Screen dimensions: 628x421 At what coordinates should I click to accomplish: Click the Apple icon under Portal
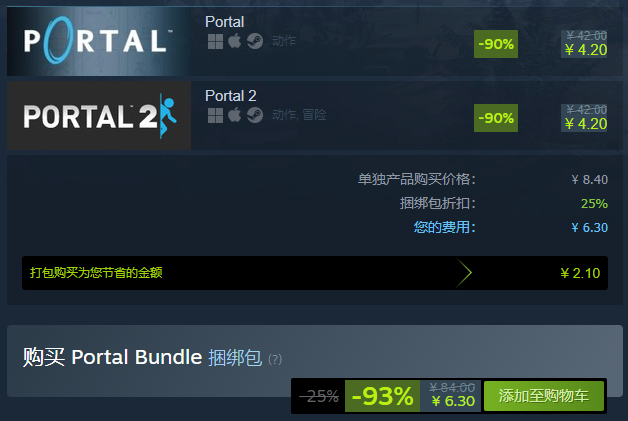pos(235,41)
